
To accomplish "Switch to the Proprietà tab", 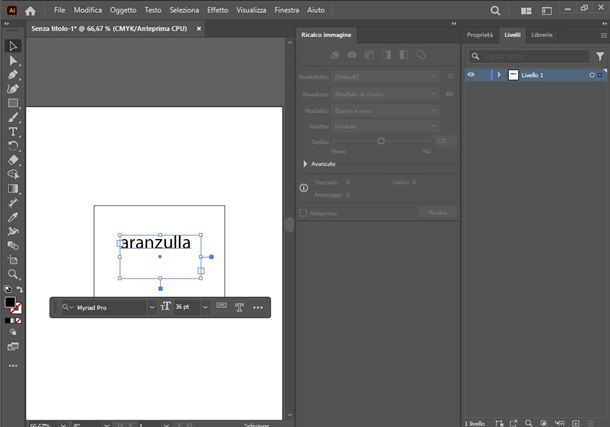I will pyautogui.click(x=480, y=35).
